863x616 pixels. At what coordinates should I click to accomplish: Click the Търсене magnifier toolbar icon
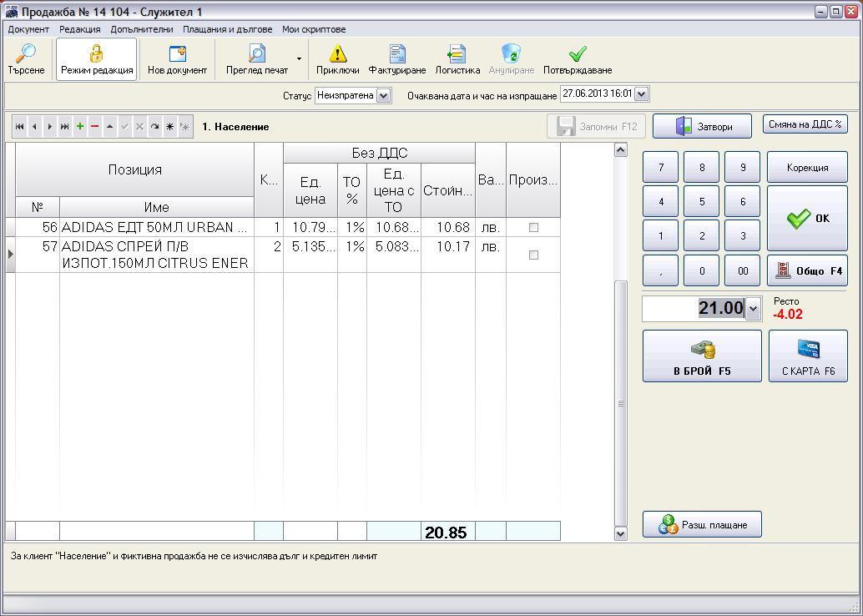(26, 59)
